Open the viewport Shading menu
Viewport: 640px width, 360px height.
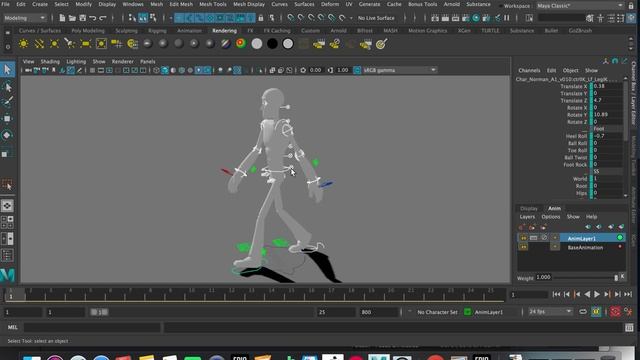point(50,62)
